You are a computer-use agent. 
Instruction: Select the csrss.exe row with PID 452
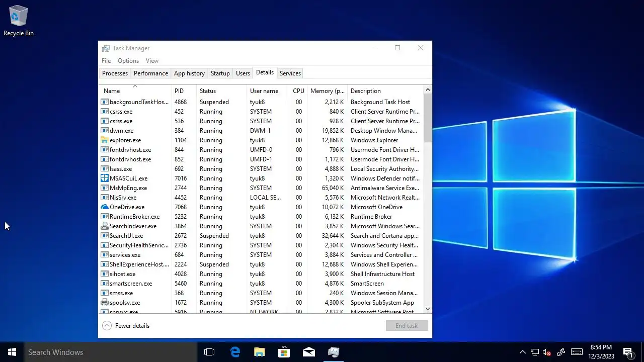point(261,112)
